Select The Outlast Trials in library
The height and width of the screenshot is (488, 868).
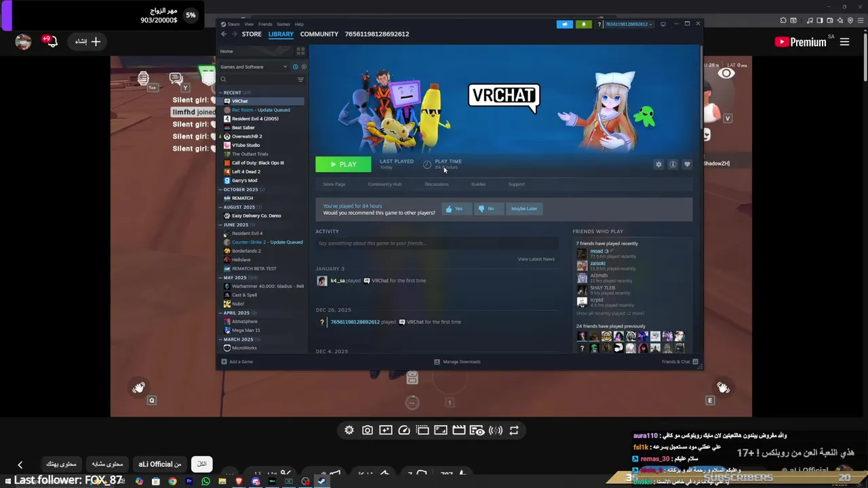click(x=261, y=154)
